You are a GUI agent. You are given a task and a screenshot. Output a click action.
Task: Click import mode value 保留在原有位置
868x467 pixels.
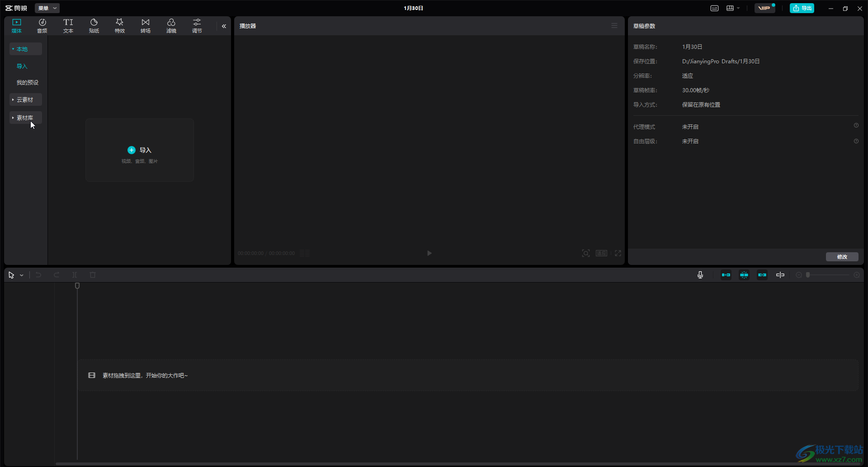tap(701, 105)
